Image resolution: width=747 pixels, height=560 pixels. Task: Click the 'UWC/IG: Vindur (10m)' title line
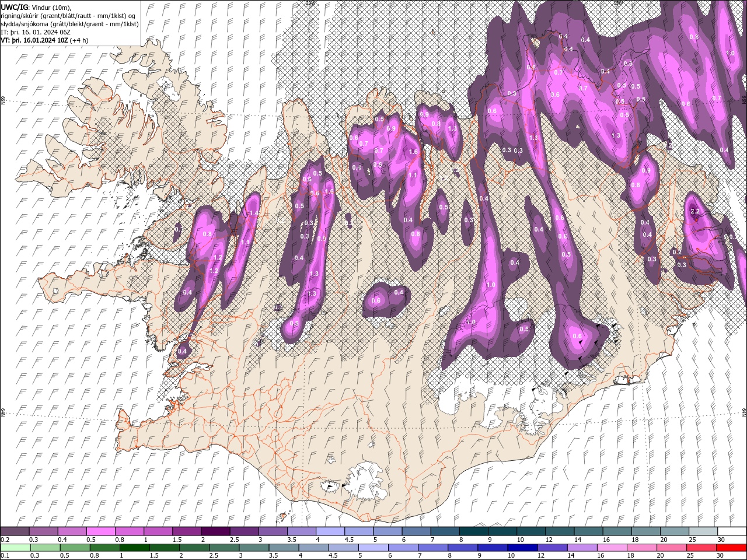coord(36,6)
